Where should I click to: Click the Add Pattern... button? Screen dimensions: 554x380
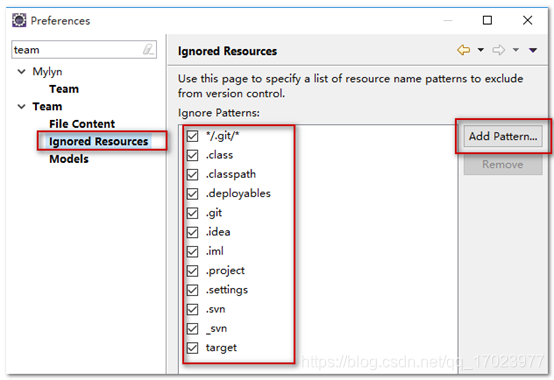click(503, 136)
